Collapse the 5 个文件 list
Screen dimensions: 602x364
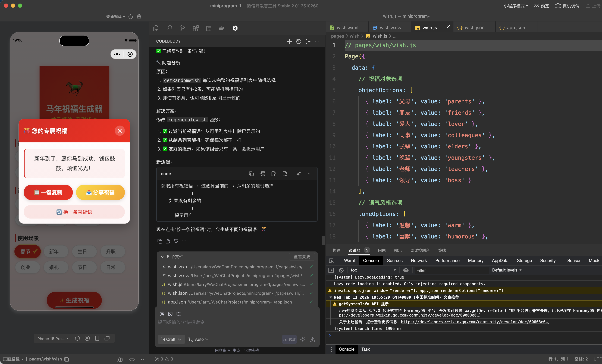(x=162, y=257)
